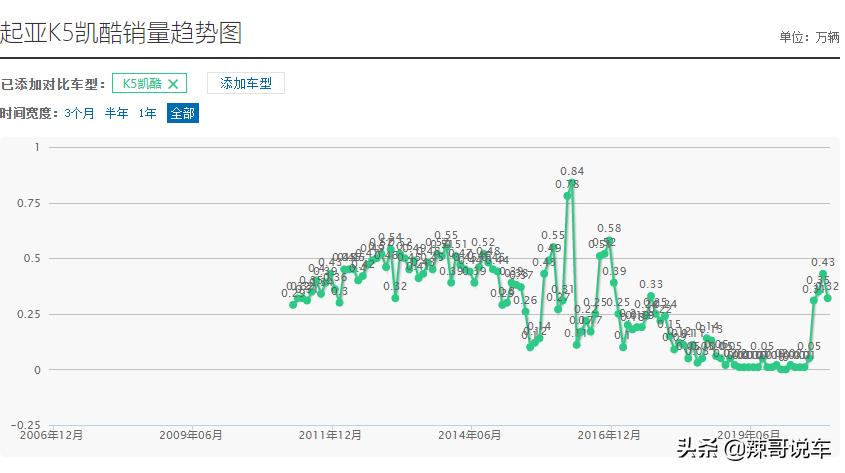Click the 0.84 peak data label
The width and height of the screenshot is (845, 473).
(x=572, y=171)
